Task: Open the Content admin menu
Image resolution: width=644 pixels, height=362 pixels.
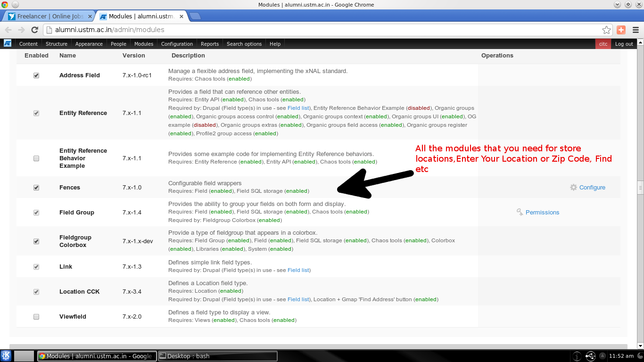Action: pyautogui.click(x=28, y=44)
